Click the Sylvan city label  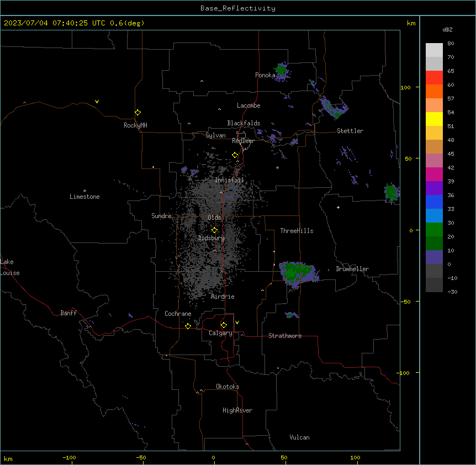[215, 135]
